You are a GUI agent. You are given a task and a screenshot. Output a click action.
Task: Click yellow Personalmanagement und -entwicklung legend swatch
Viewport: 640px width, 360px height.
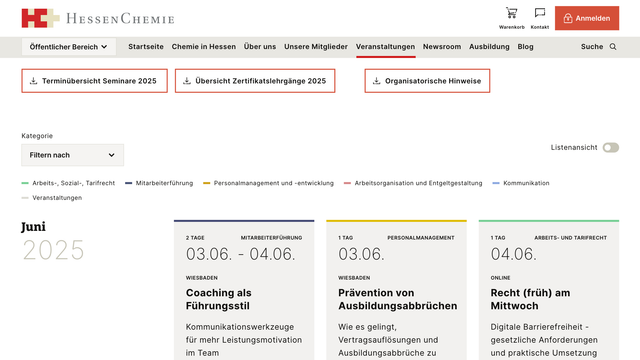[x=207, y=183]
